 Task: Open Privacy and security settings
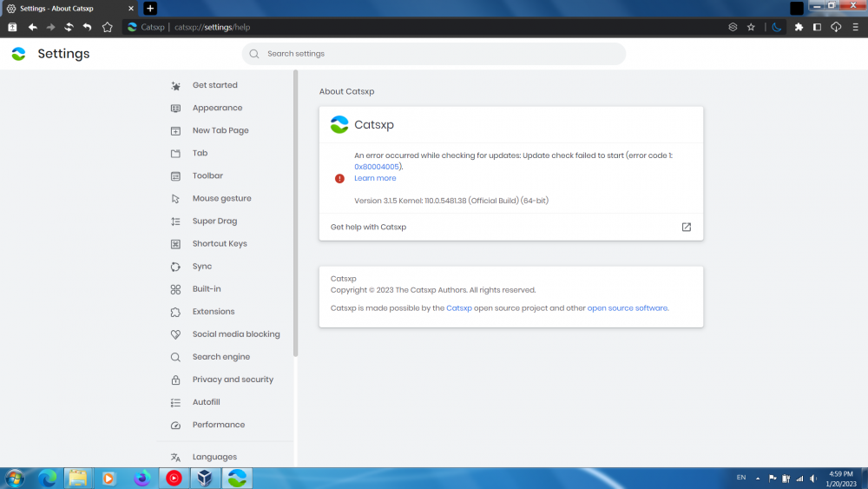[x=233, y=380]
